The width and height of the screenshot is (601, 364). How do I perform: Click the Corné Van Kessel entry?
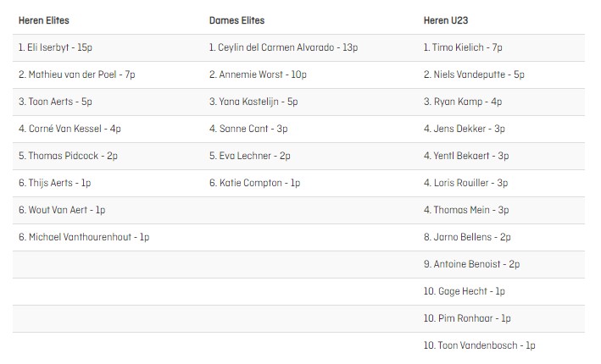click(70, 129)
